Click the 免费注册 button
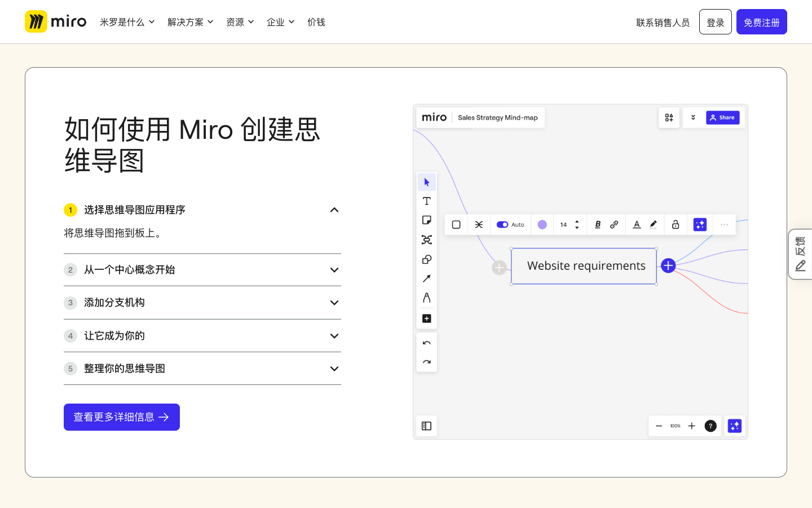Image resolution: width=812 pixels, height=508 pixels. [x=762, y=22]
